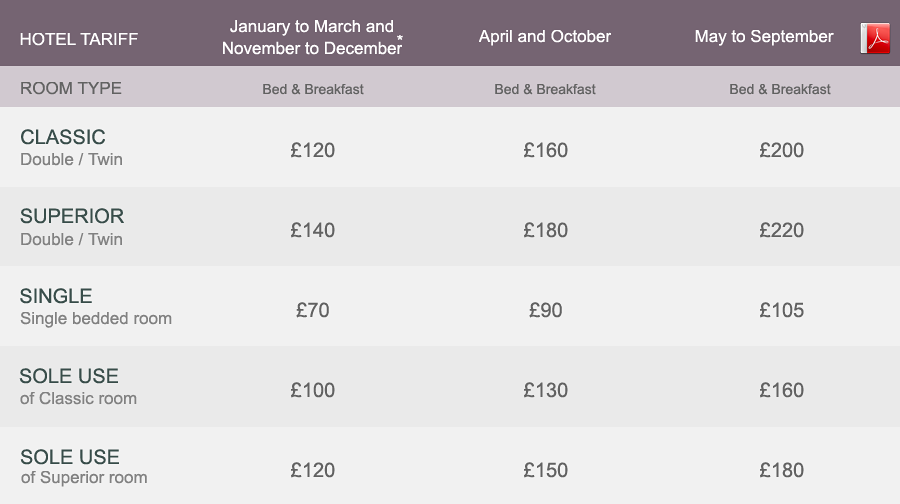
Task: Select SOLE USE of Superior room
Action: [x=84, y=466]
